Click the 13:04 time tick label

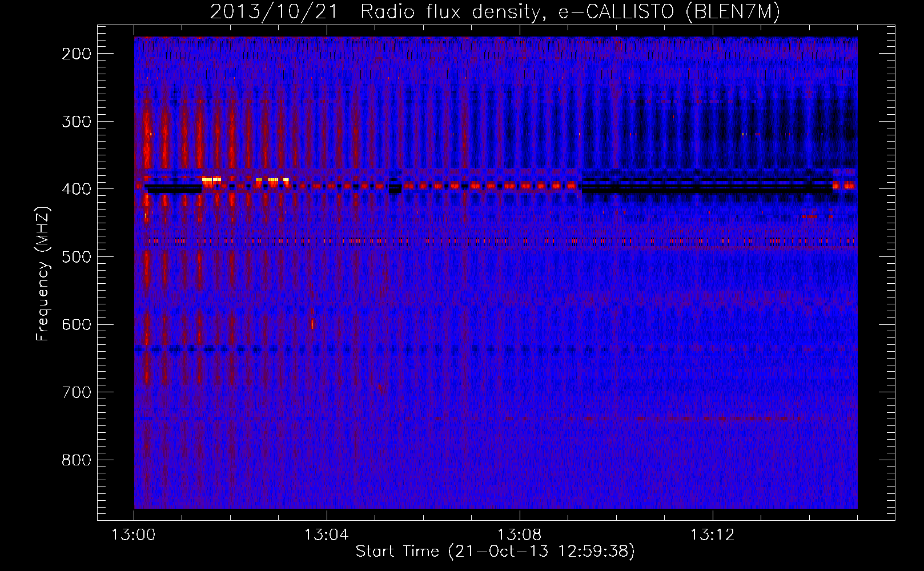click(x=327, y=534)
